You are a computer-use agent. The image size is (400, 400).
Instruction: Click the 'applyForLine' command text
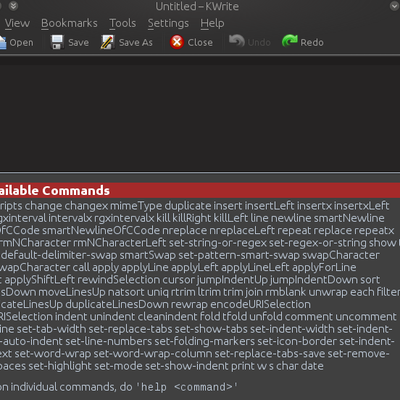324,268
